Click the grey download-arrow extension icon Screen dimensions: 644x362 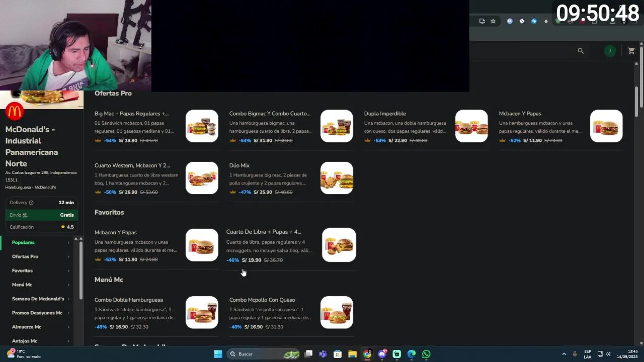546,21
